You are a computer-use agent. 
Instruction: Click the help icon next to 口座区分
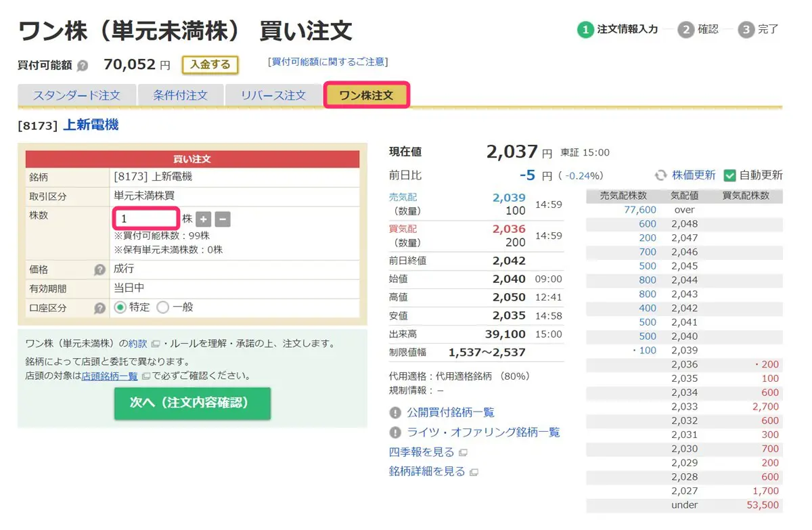click(99, 308)
